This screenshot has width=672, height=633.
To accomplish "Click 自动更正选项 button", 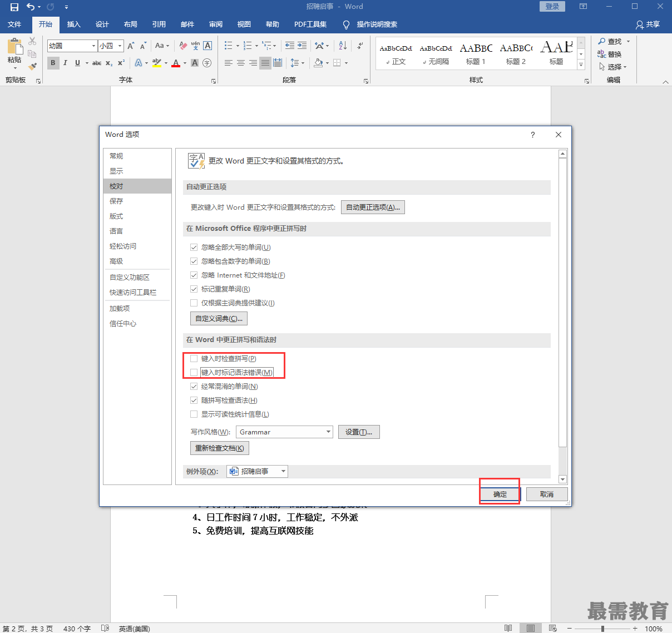I will coord(373,207).
